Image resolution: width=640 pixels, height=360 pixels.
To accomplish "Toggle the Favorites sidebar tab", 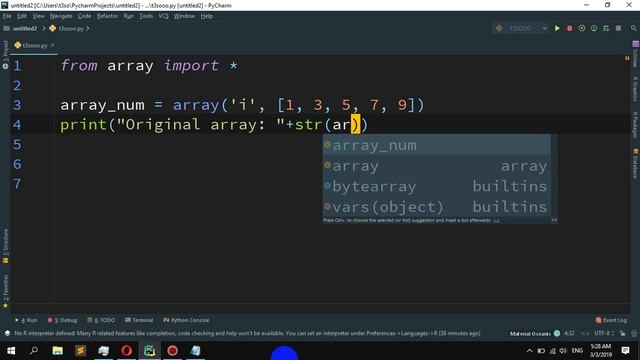I will tap(5, 291).
